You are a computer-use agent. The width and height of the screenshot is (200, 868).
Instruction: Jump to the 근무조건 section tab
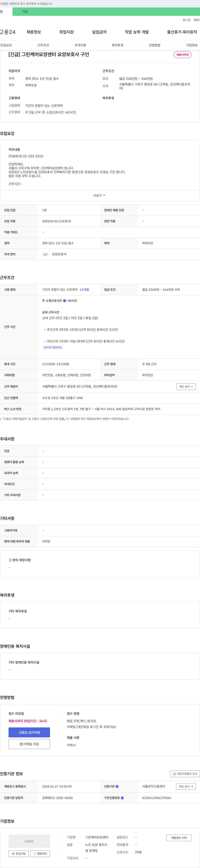click(43, 45)
